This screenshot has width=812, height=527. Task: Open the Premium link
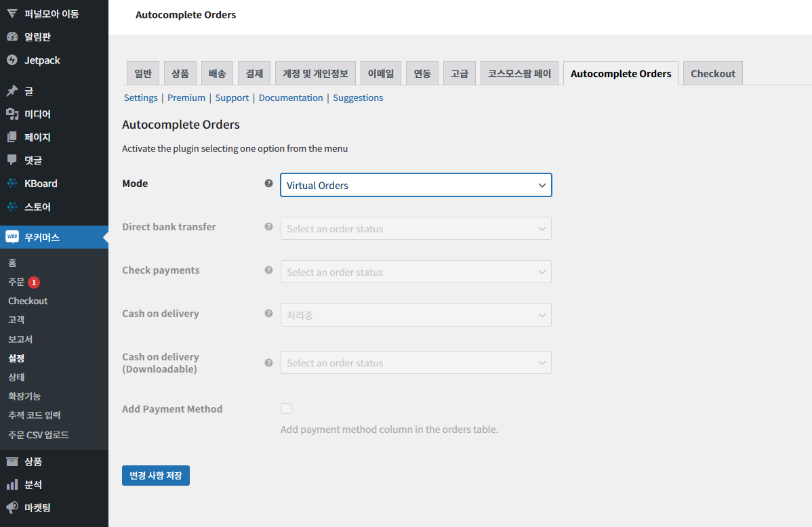[186, 98]
